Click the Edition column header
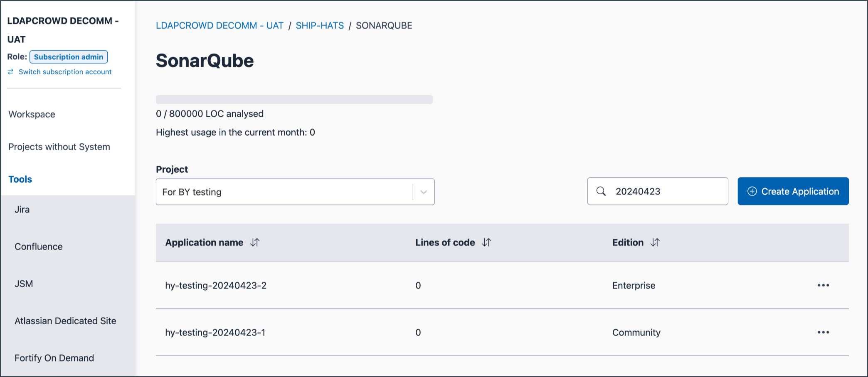The width and height of the screenshot is (868, 377). coord(628,242)
